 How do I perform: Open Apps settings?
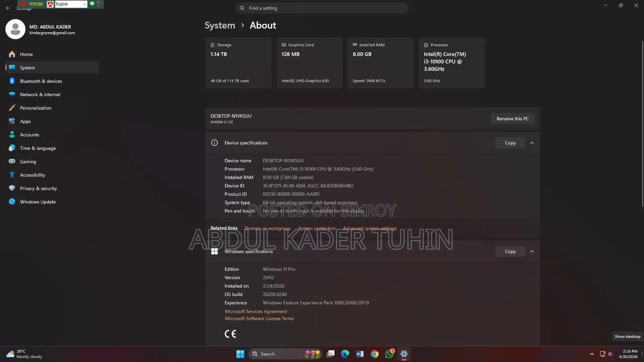[x=52, y=121]
